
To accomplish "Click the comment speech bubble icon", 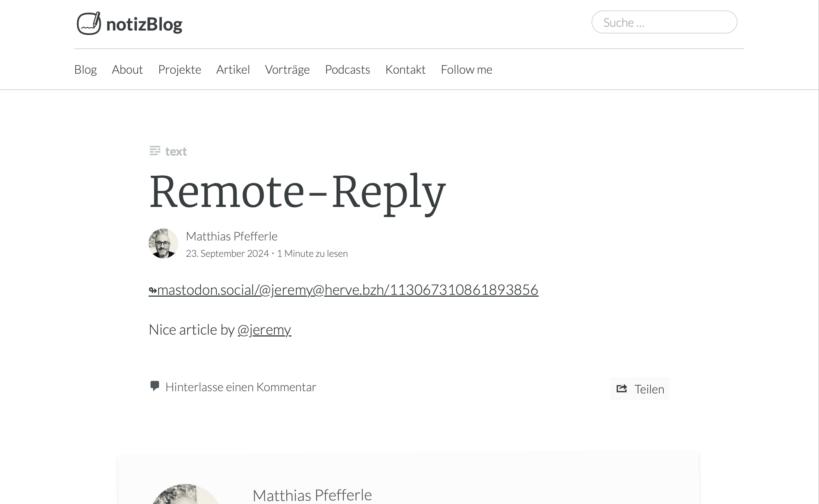I will [154, 386].
